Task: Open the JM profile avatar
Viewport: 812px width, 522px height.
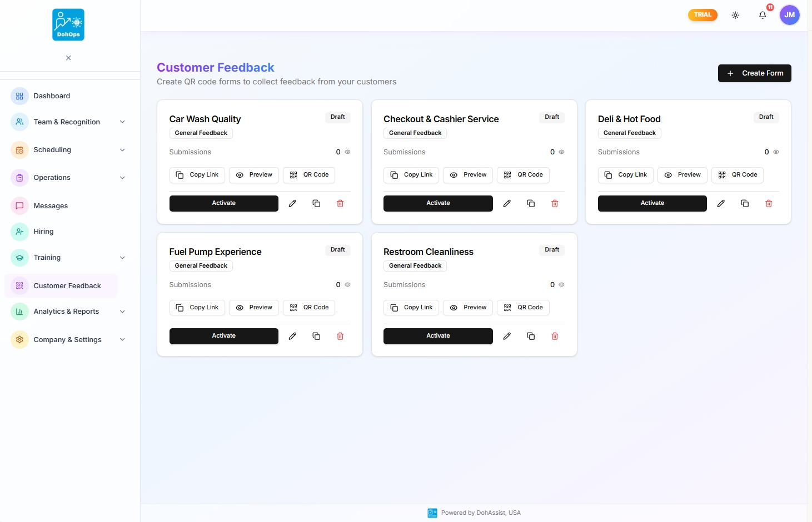Action: [x=789, y=15]
